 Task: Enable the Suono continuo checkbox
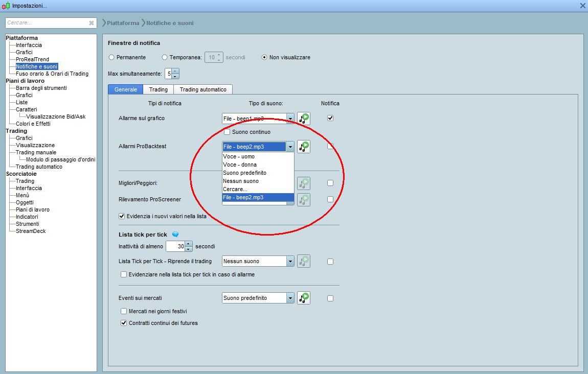pos(227,132)
